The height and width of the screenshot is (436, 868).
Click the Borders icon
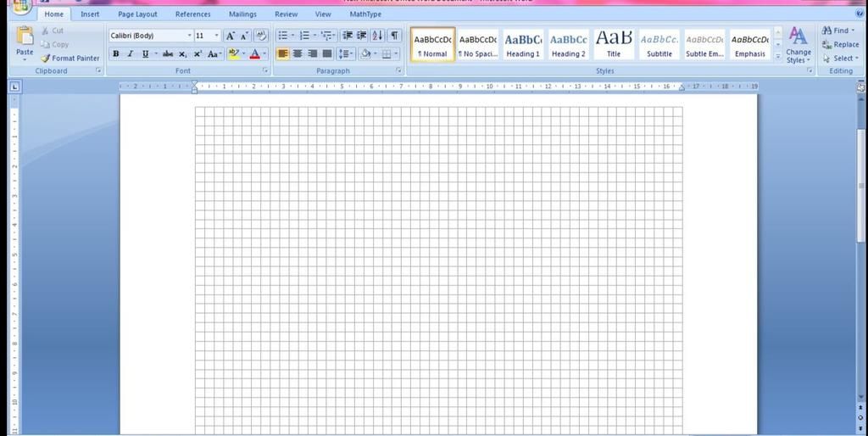(x=387, y=53)
